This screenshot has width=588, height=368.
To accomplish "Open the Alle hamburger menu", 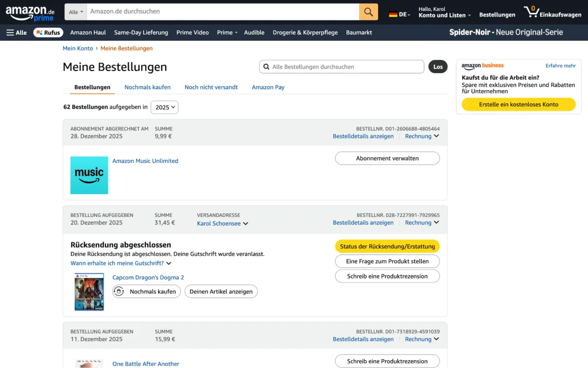I will [17, 33].
